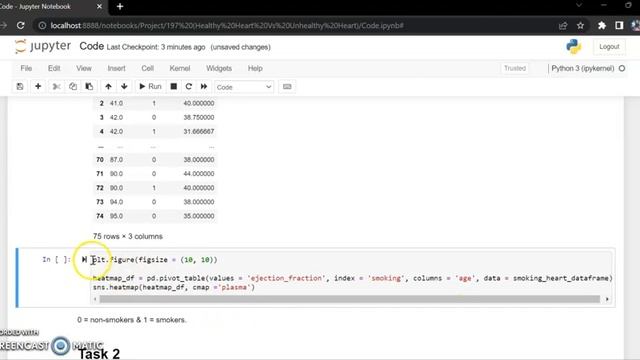Click the pd.pivot_table code line
Image resolution: width=640 pixels, height=360 pixels.
tap(353, 278)
